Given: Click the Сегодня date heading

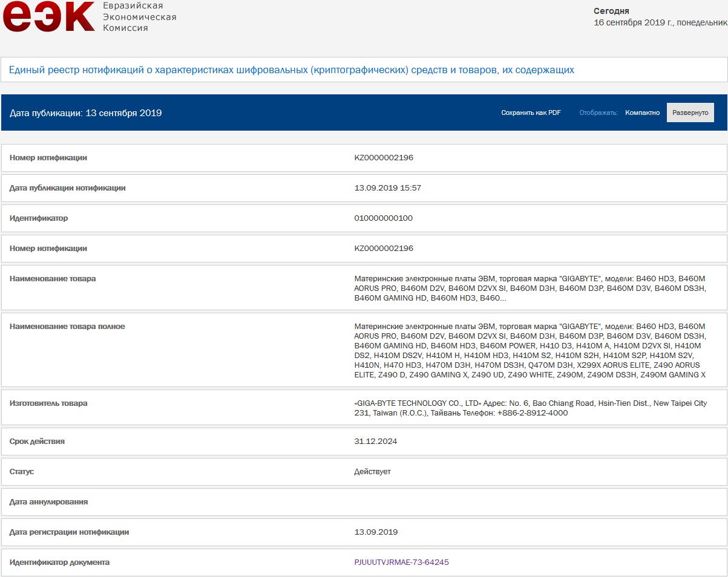Looking at the screenshot, I should [611, 11].
